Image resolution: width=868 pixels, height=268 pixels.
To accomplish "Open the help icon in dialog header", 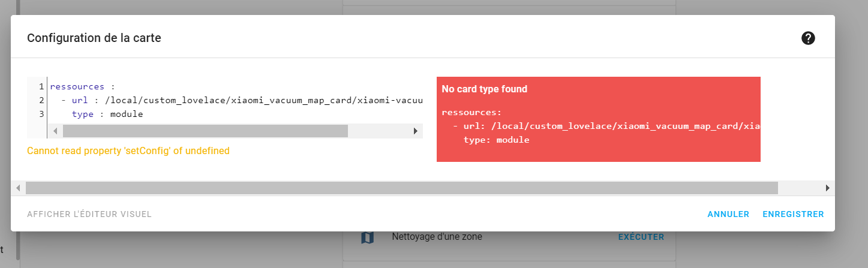I will click(x=808, y=38).
